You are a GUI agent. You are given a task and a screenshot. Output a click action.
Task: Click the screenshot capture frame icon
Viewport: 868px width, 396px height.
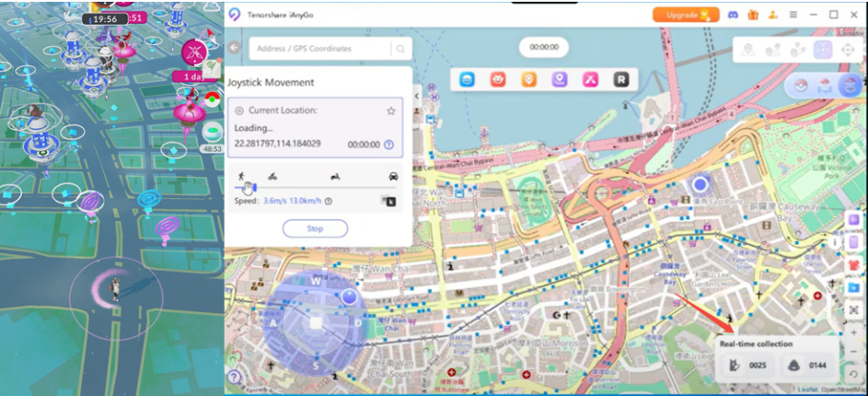coord(854,310)
